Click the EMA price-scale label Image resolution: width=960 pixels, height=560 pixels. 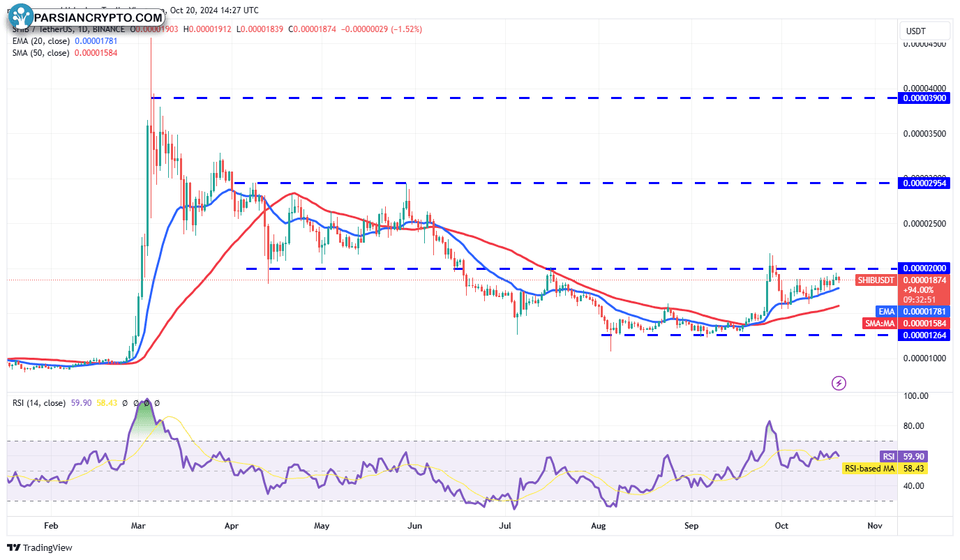pos(886,311)
